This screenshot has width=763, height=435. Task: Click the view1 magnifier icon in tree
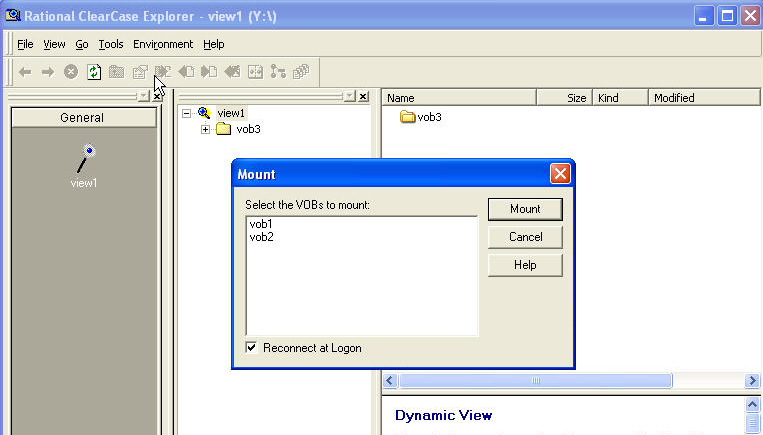tap(204, 113)
